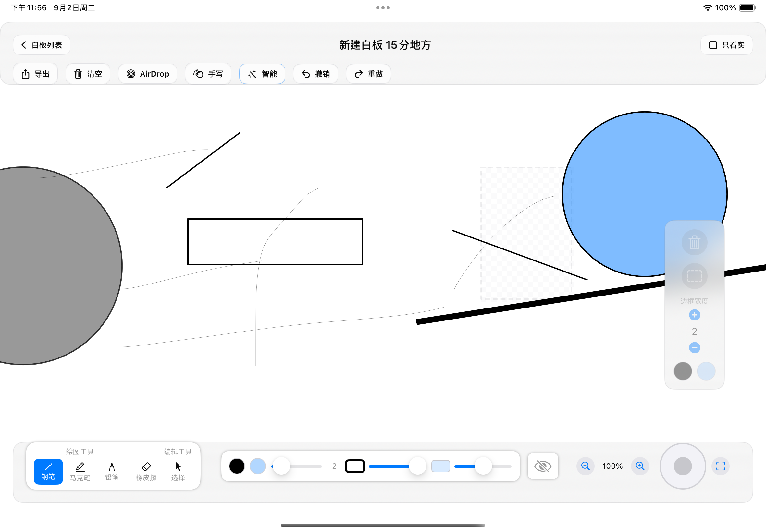Select the 钢笔 pen tool

coord(48,471)
